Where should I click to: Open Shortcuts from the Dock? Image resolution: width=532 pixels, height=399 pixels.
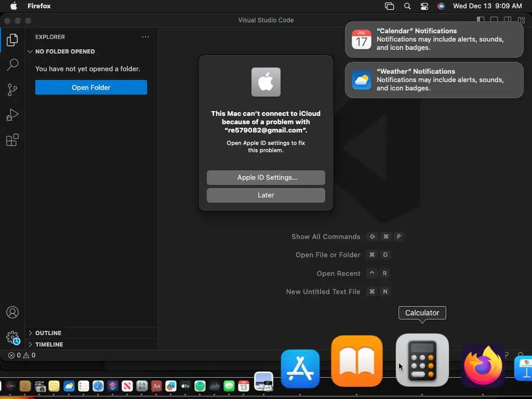click(113, 386)
